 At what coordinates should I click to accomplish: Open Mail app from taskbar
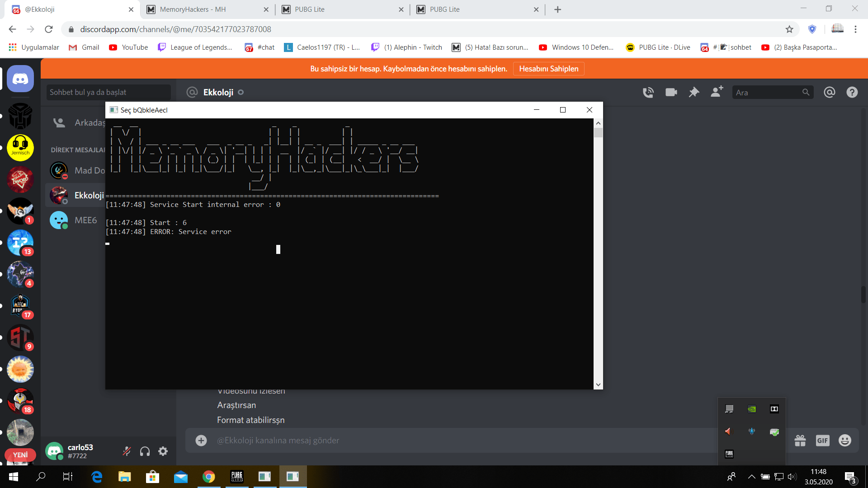tap(181, 477)
